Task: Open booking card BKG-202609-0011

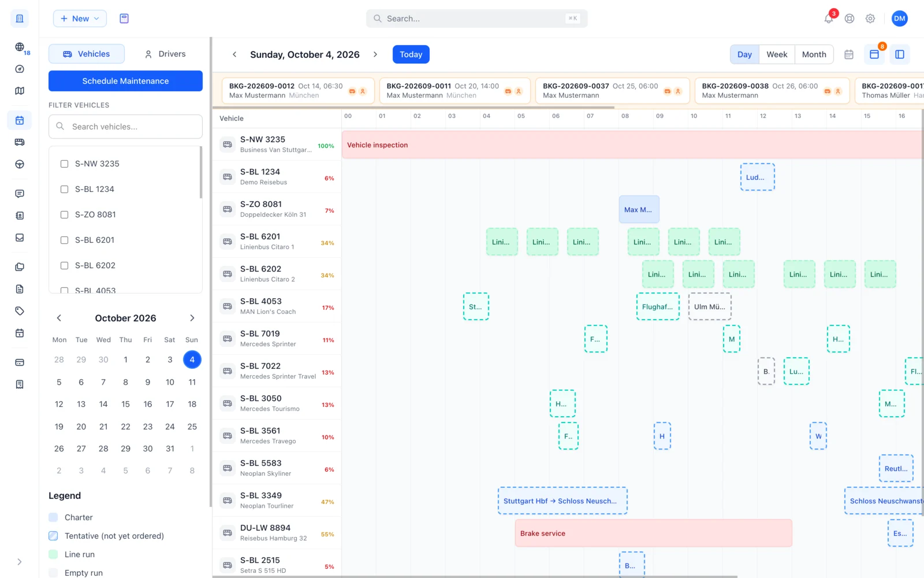Action: (x=455, y=91)
